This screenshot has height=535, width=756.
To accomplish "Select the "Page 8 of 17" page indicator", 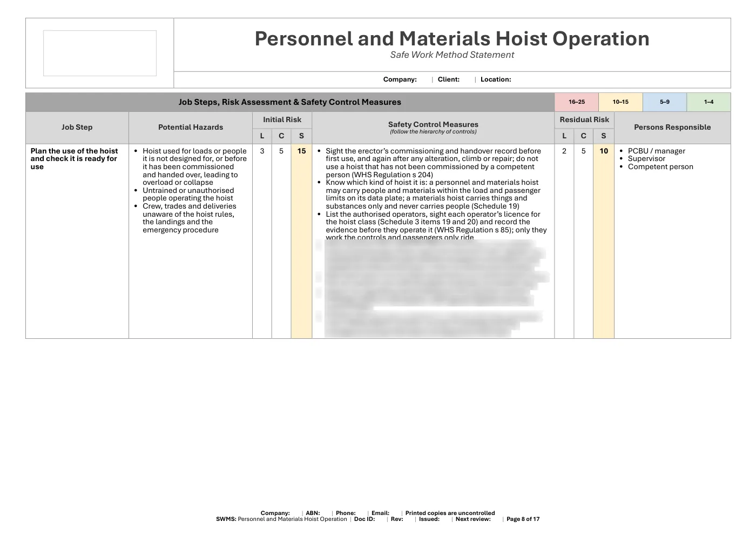I will (523, 519).
